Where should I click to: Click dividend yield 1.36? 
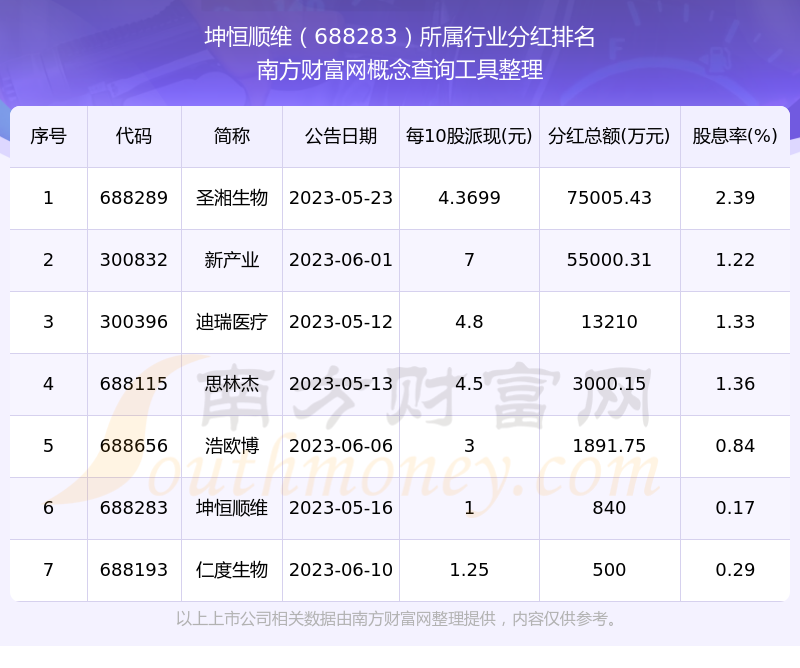735,384
